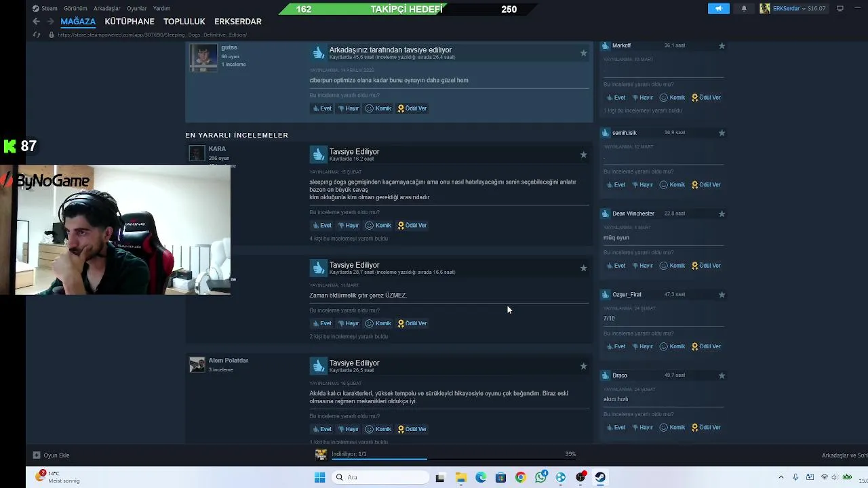Screen dimensions: 868x488
Task: Click the taskbar Ara search box
Action: pos(381,477)
